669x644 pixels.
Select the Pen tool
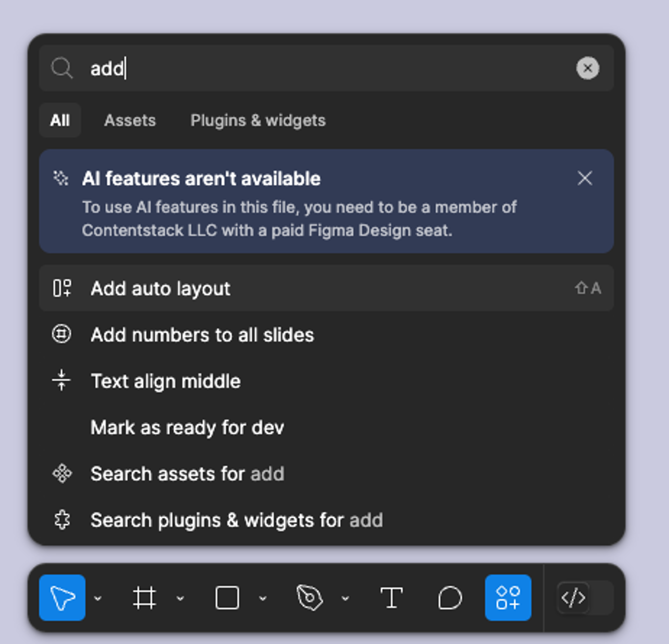(310, 598)
